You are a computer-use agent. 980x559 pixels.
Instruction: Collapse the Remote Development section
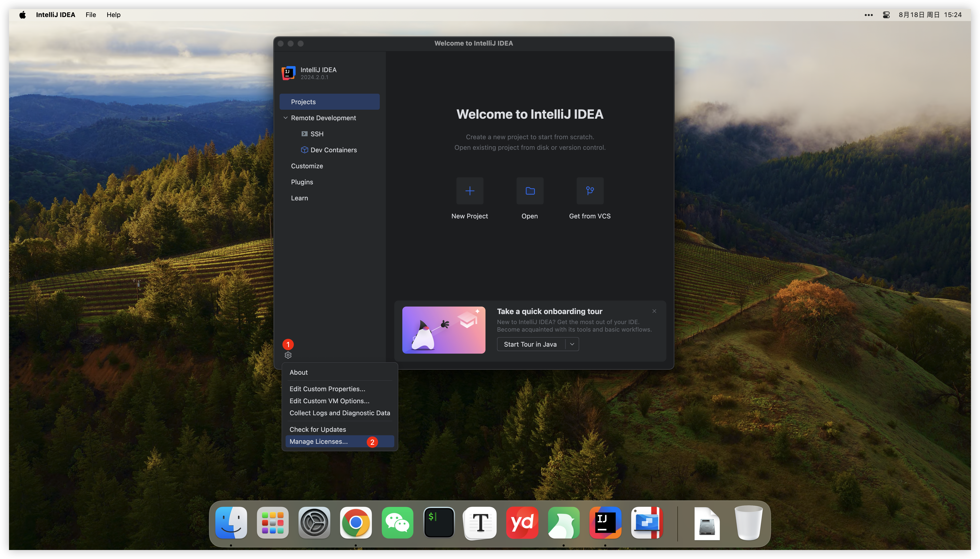tap(285, 118)
